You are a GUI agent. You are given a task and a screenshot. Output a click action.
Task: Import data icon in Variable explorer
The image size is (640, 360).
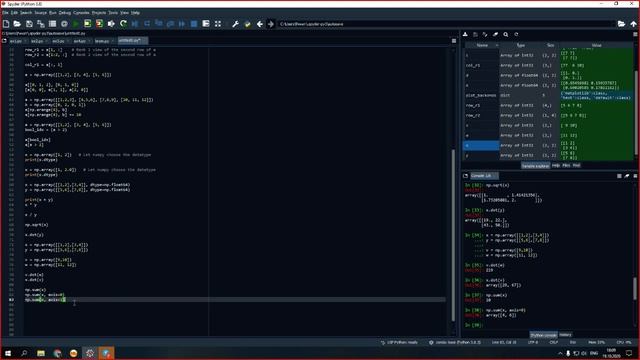(465, 35)
